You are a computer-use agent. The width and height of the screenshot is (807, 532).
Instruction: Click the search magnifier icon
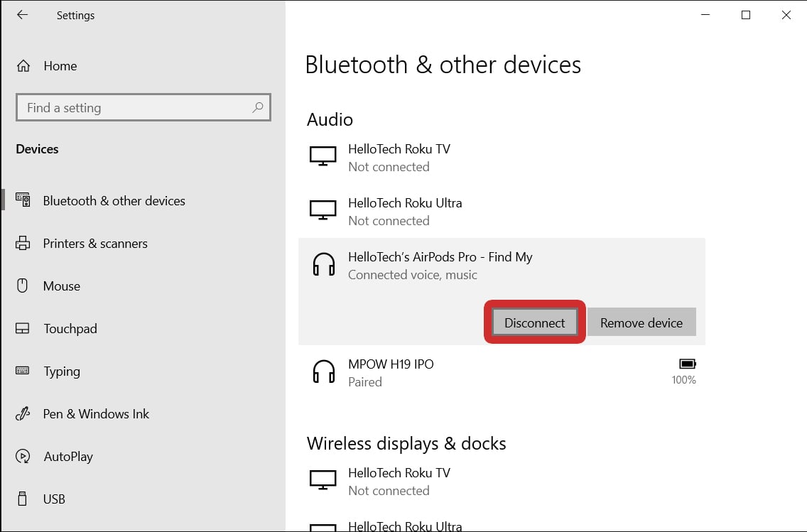pyautogui.click(x=257, y=108)
